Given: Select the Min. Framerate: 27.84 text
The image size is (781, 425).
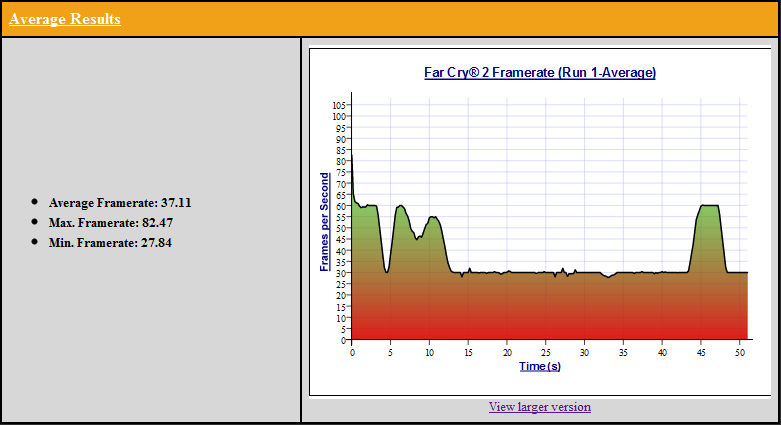Looking at the screenshot, I should (110, 242).
